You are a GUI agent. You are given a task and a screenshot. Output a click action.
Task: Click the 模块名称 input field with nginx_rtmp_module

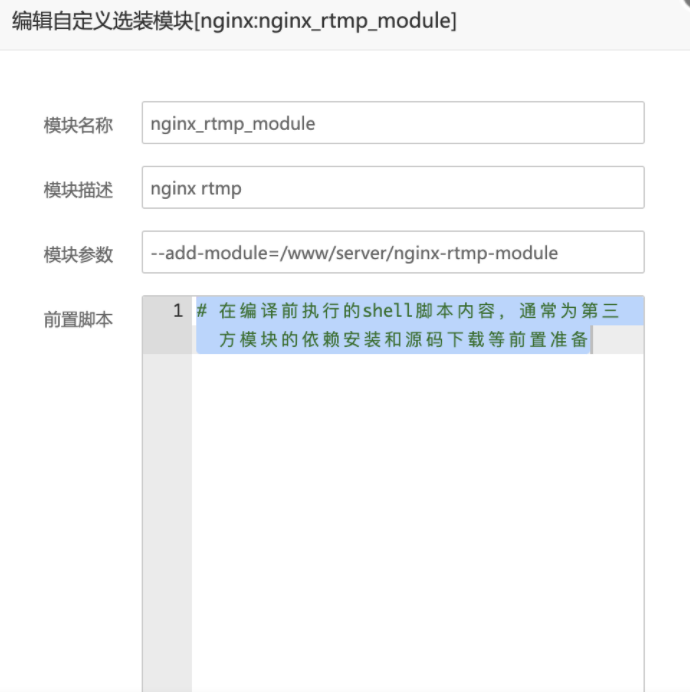[x=393, y=123]
